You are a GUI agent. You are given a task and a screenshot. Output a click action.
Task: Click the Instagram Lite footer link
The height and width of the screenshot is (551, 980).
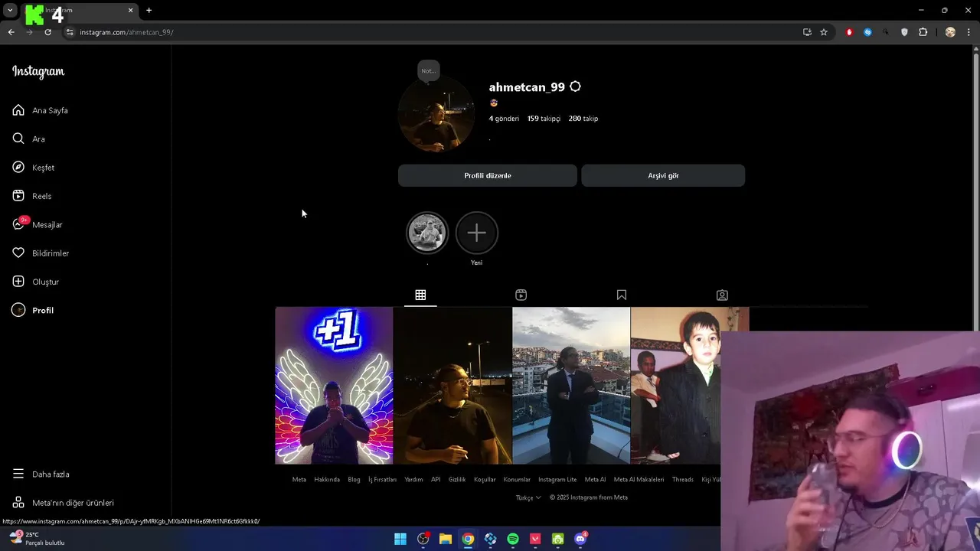coord(557,480)
